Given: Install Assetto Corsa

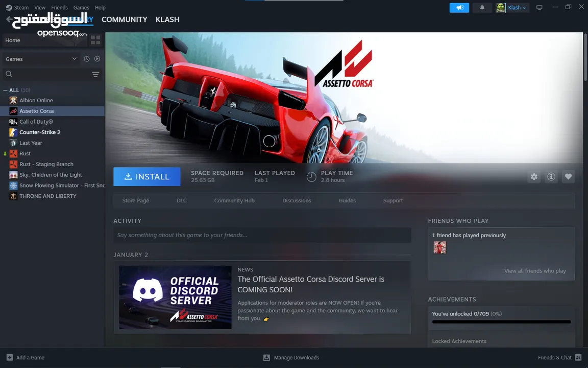Looking at the screenshot, I should (x=147, y=176).
